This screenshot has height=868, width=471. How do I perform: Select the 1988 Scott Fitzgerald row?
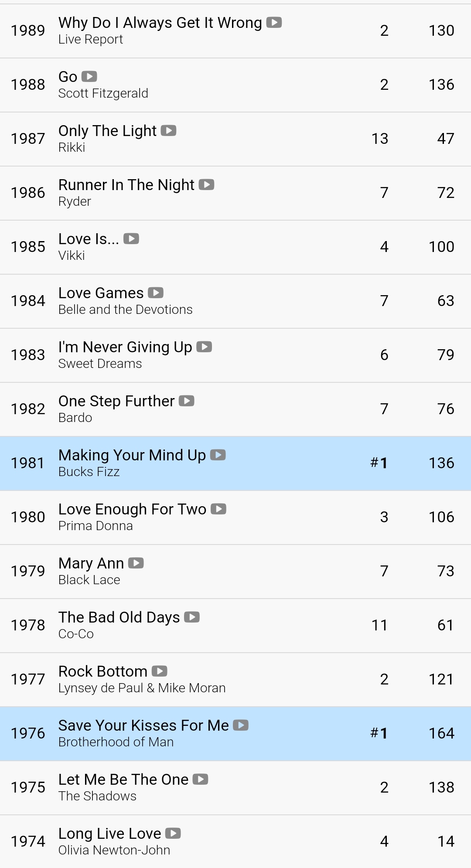click(235, 85)
